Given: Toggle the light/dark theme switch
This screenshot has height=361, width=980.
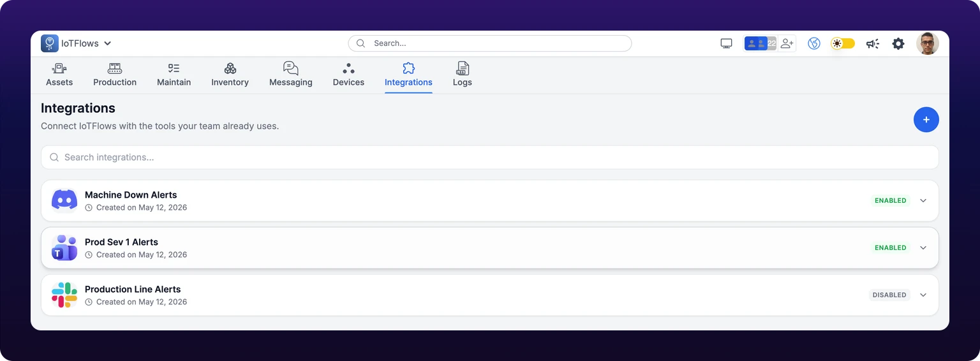Looking at the screenshot, I should pyautogui.click(x=843, y=43).
